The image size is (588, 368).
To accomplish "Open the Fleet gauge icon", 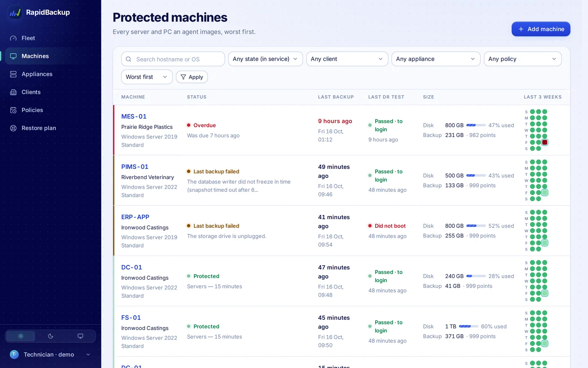I will pos(13,38).
